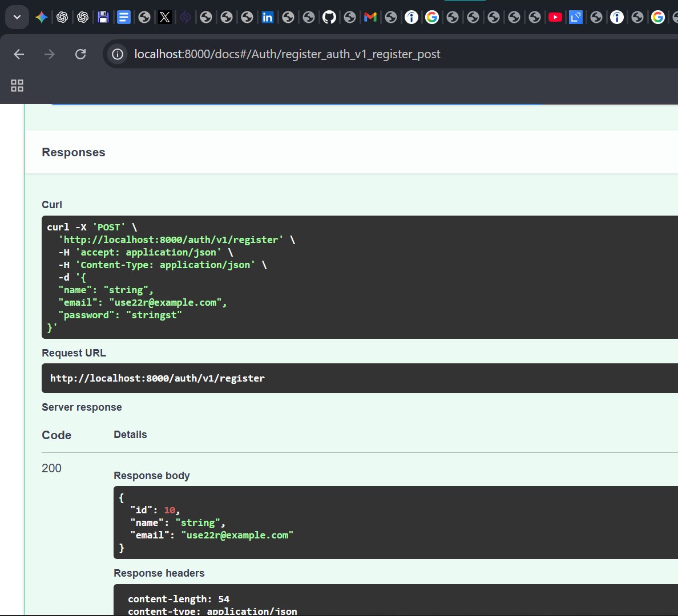Image resolution: width=678 pixels, height=616 pixels.
Task: Click the Server response label
Action: 82,407
